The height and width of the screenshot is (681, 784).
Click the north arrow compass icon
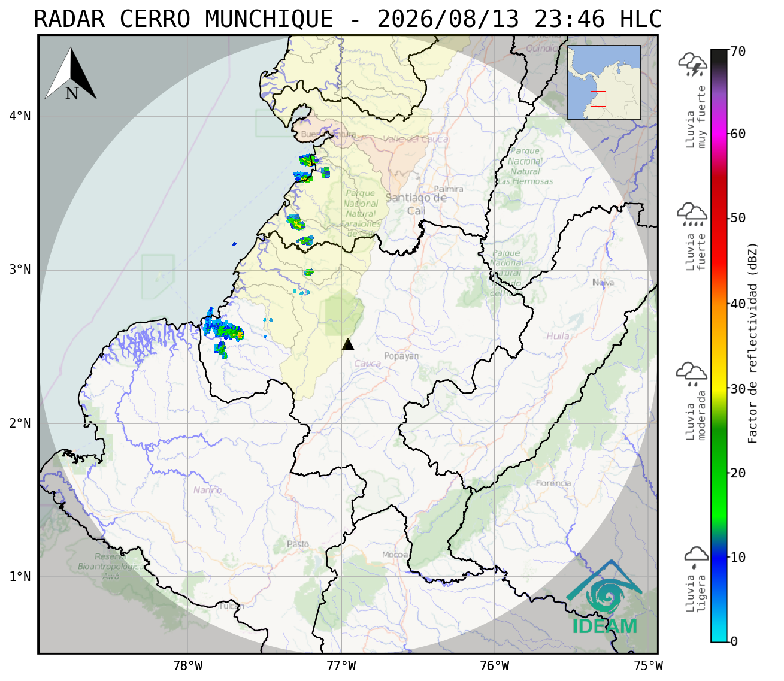(71, 74)
